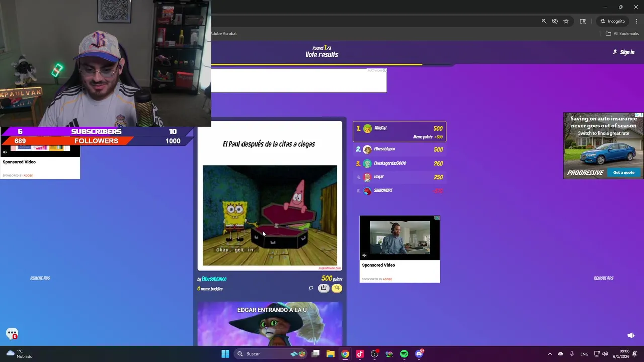Select Exgar fourth-place leaderboard row

pos(399,177)
